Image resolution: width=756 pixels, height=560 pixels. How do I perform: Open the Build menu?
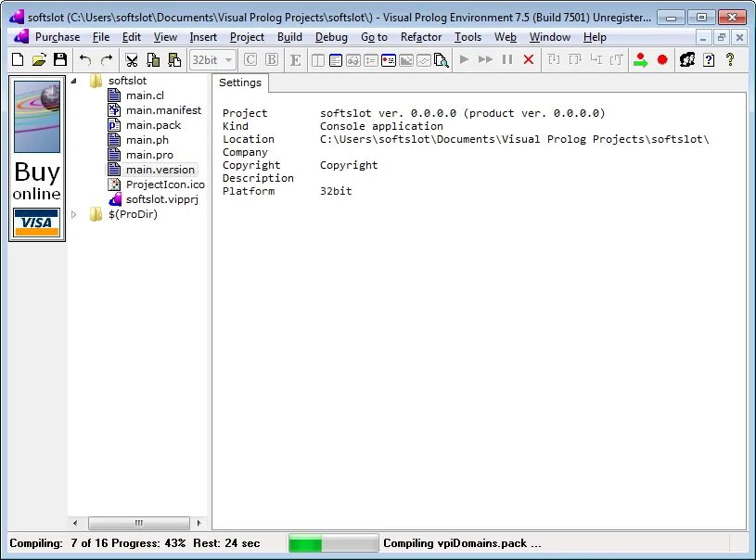(289, 37)
